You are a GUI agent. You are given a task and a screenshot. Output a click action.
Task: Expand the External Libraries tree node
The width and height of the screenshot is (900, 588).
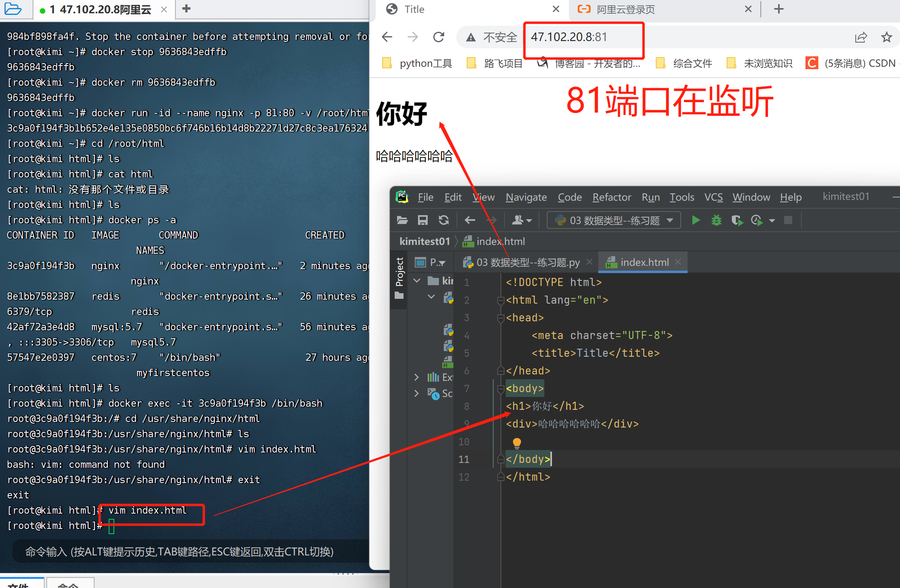(417, 377)
